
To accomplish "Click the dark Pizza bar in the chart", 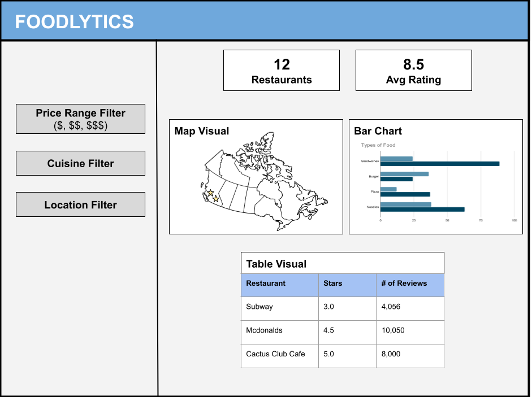I will click(x=405, y=194).
